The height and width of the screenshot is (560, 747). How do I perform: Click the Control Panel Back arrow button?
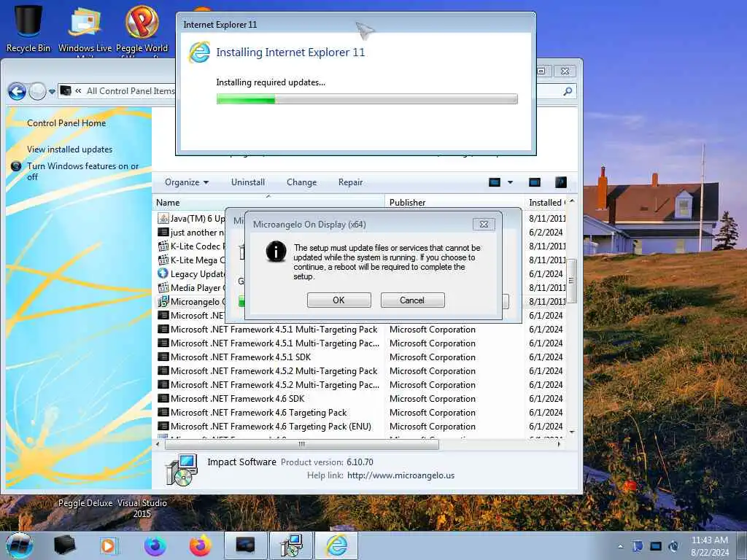(18, 91)
